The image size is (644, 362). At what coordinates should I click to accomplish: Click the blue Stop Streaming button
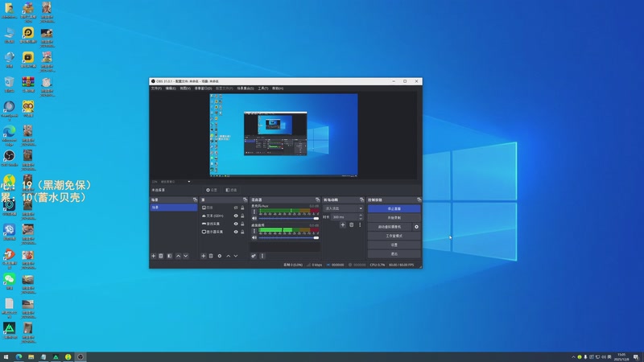coord(394,208)
